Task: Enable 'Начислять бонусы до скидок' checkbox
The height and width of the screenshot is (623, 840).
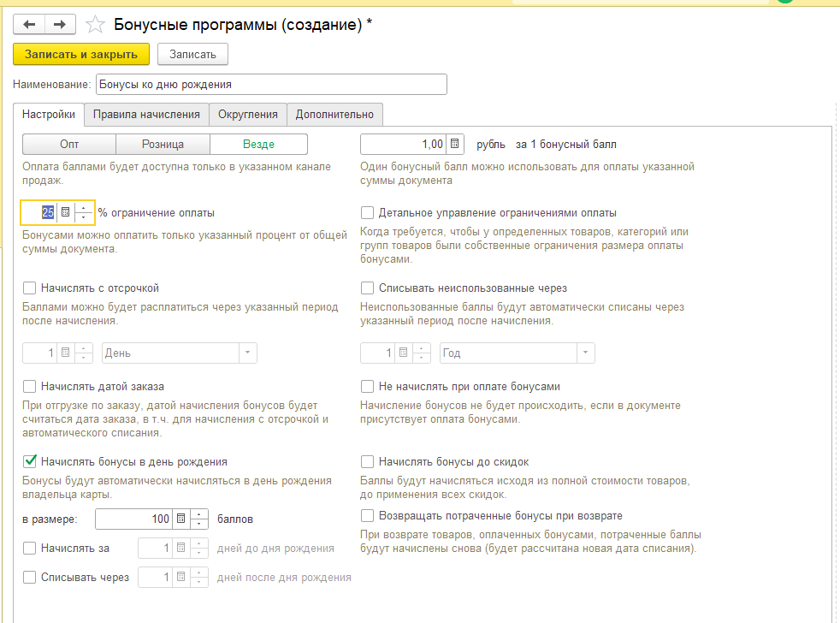Action: click(368, 461)
